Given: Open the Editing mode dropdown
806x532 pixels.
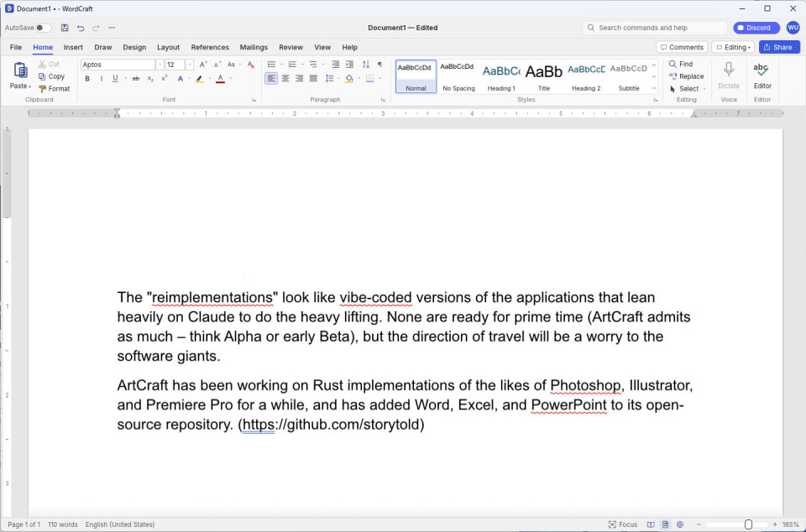Looking at the screenshot, I should tap(733, 47).
